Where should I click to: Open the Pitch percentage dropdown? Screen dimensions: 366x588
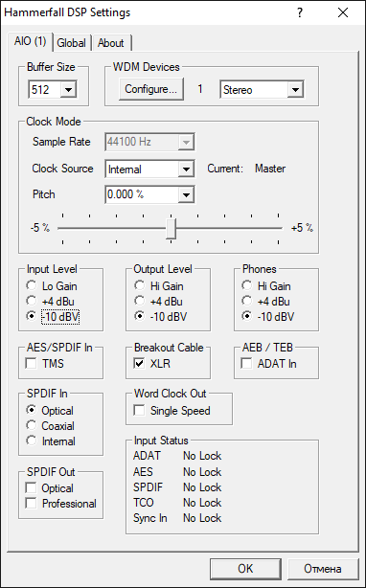pyautogui.click(x=186, y=194)
